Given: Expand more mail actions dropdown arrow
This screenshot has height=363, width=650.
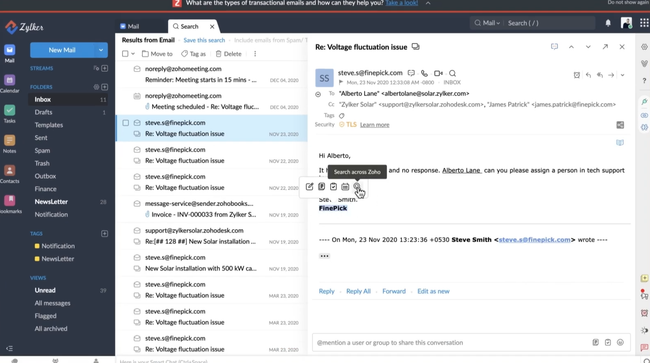Looking at the screenshot, I should pos(622,75).
